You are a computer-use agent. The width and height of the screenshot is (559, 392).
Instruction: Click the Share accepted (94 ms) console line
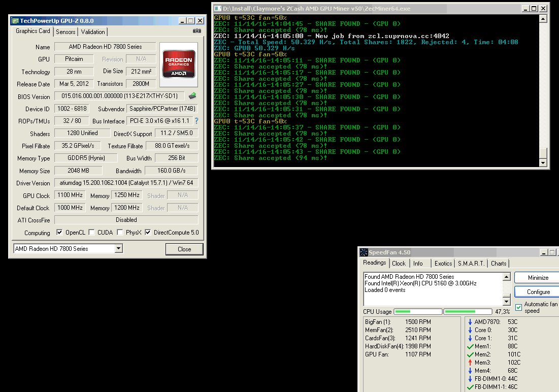tap(271, 158)
